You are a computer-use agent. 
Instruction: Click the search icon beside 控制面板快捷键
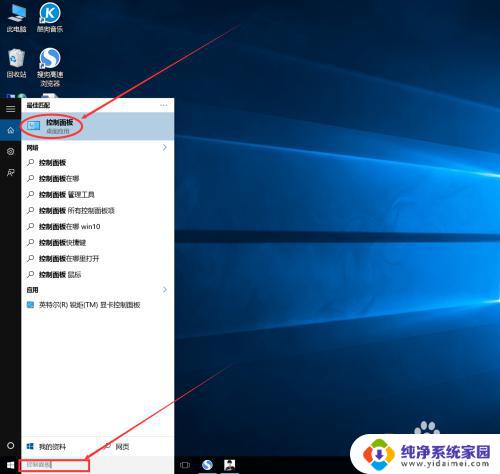(31, 242)
